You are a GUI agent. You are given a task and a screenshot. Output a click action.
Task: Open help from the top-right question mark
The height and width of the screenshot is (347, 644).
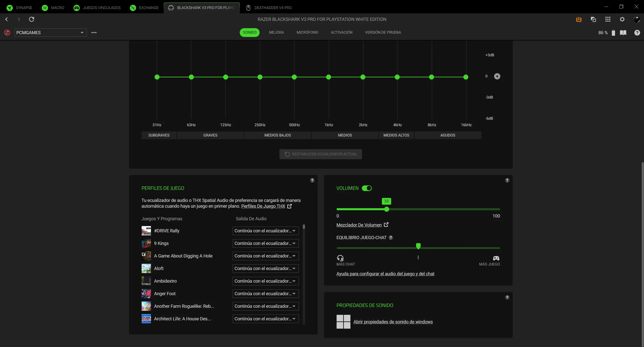click(637, 33)
